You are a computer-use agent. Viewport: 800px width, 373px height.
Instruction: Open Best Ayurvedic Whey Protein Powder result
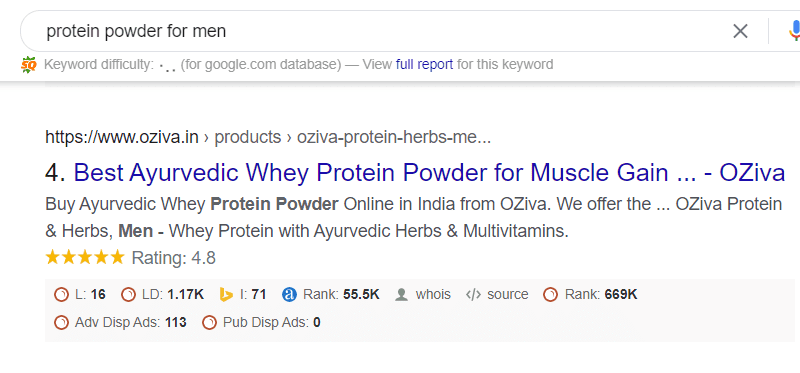coord(429,173)
